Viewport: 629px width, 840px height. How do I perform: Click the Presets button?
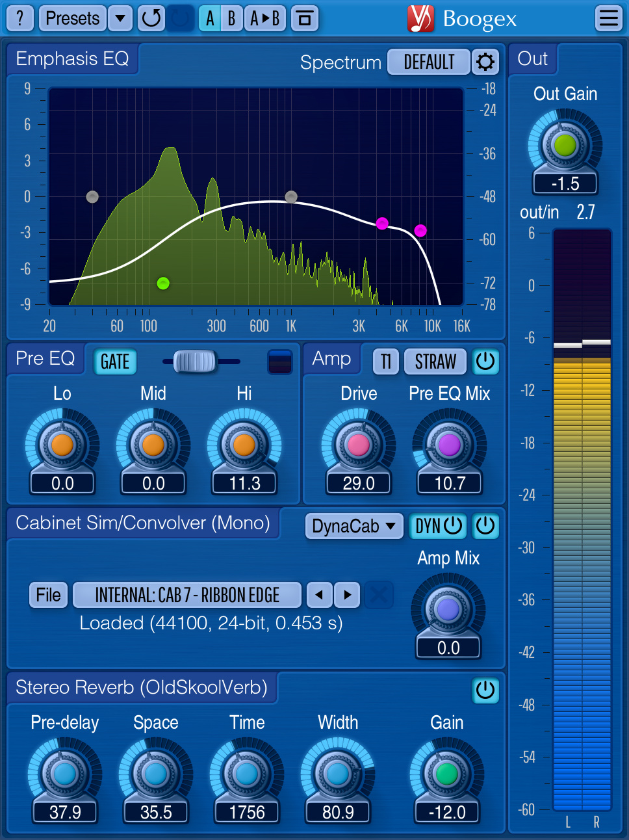click(72, 18)
